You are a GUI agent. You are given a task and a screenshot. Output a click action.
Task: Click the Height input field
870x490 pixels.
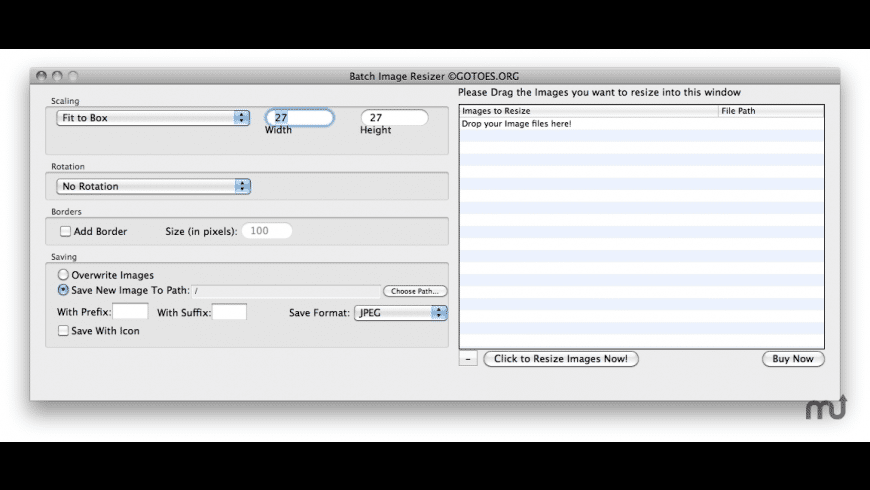pyautogui.click(x=394, y=118)
